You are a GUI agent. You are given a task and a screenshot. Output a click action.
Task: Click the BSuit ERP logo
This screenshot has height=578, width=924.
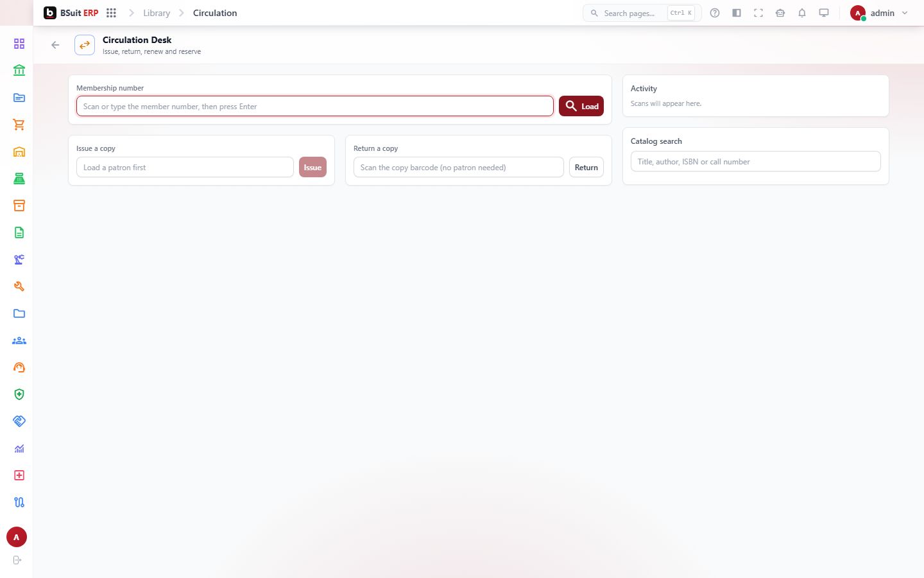[71, 13]
